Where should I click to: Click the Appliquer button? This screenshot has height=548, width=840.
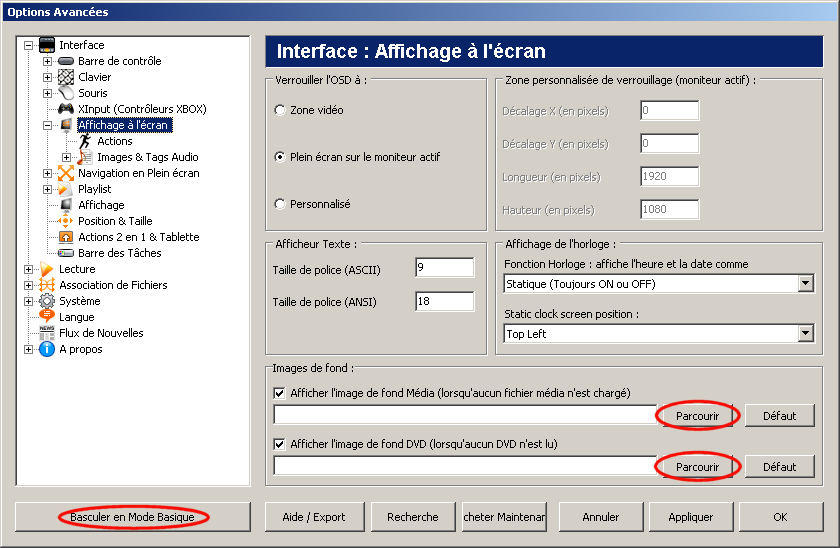691,517
